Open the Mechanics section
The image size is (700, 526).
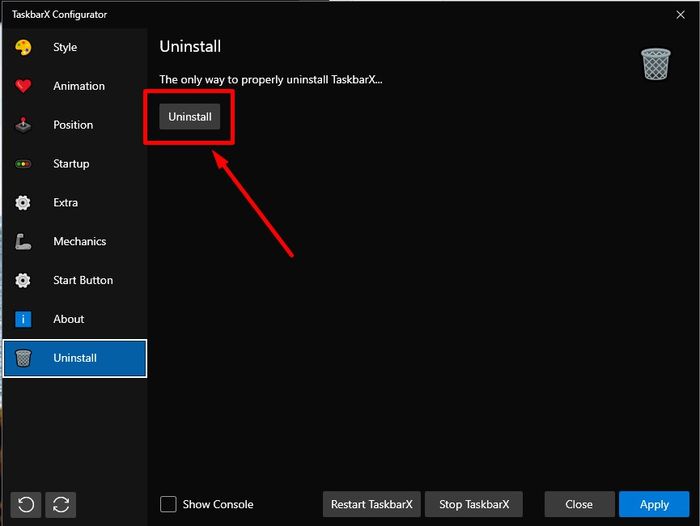(75, 242)
